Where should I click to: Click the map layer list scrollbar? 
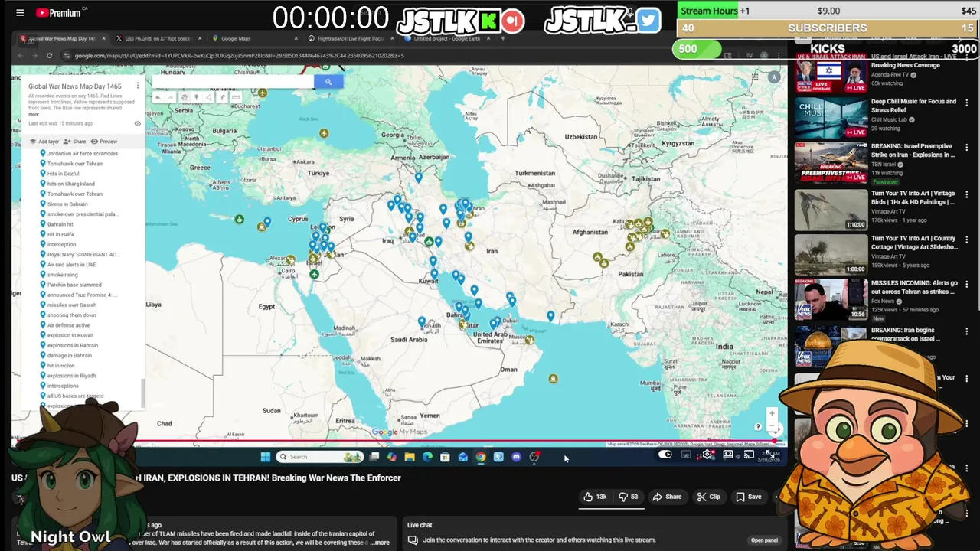pyautogui.click(x=142, y=393)
